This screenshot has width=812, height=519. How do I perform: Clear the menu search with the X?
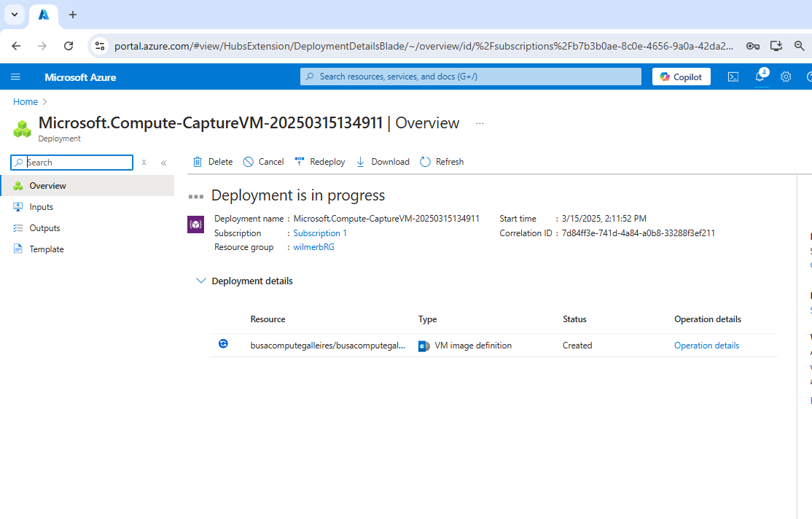point(144,162)
